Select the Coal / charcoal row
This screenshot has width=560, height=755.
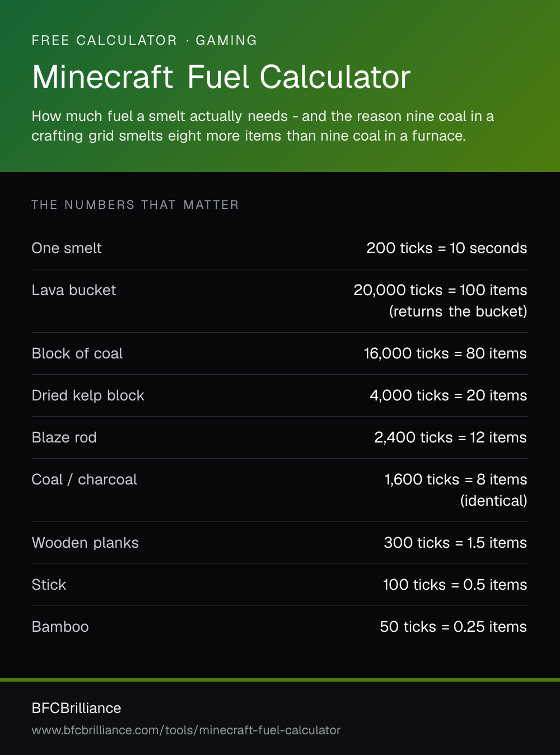(280, 490)
